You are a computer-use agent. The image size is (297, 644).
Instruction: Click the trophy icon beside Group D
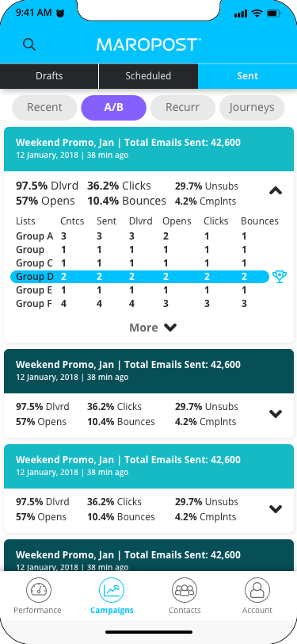click(280, 277)
